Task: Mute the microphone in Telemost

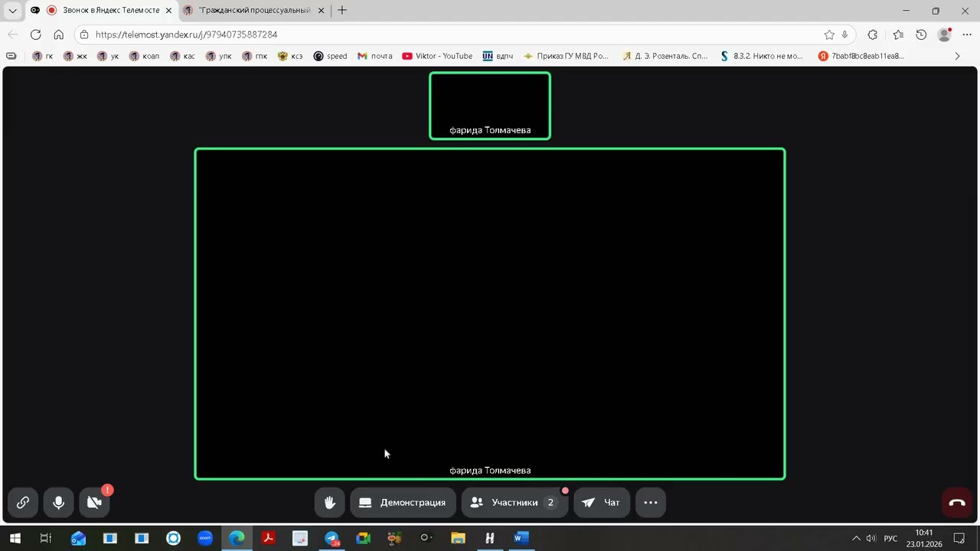Action: (59, 503)
